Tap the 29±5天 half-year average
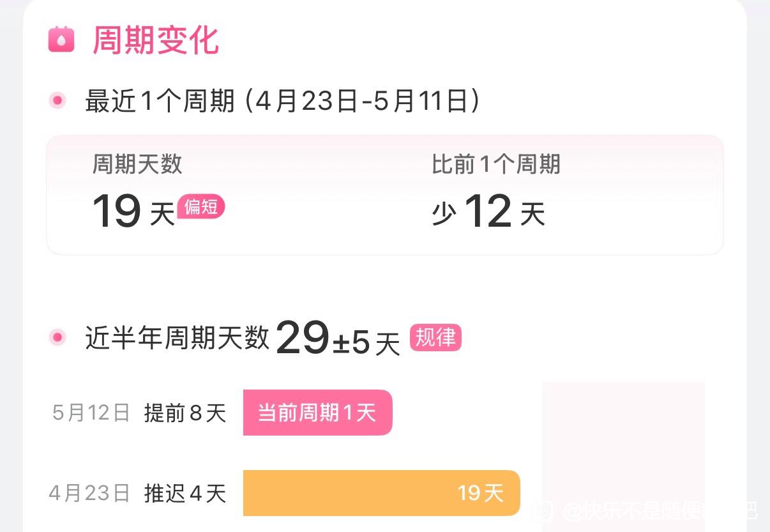The height and width of the screenshot is (532, 770). (338, 339)
